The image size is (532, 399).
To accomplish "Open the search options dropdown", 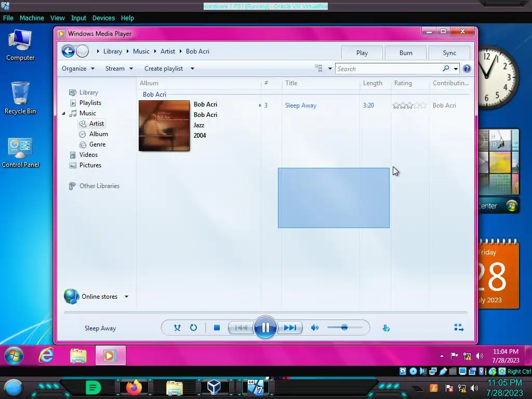I will 456,69.
